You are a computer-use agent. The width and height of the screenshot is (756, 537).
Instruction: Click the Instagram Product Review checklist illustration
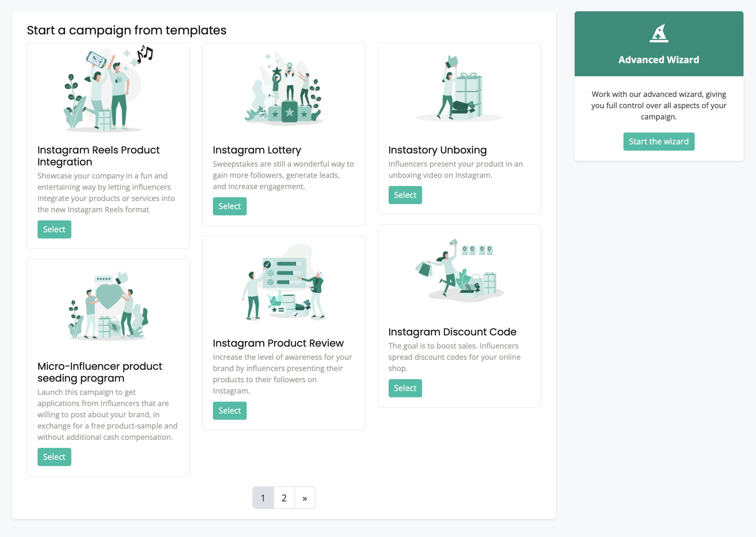pos(284,282)
